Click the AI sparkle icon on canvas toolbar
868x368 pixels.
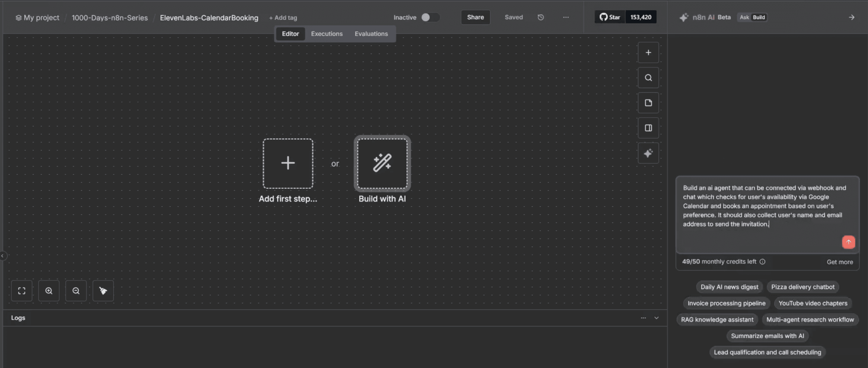click(x=648, y=153)
